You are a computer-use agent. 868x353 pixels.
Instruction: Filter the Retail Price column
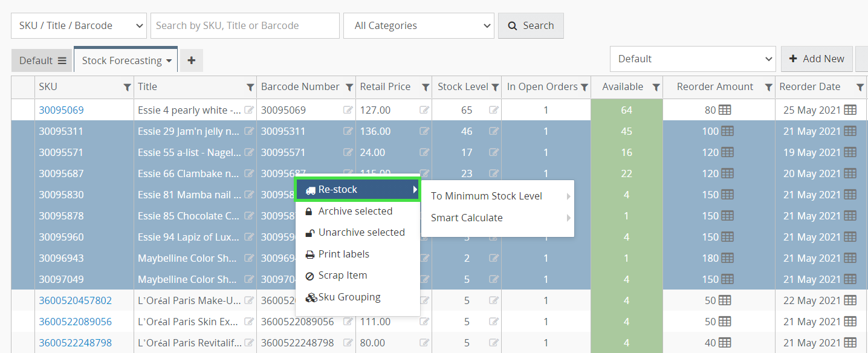[426, 88]
